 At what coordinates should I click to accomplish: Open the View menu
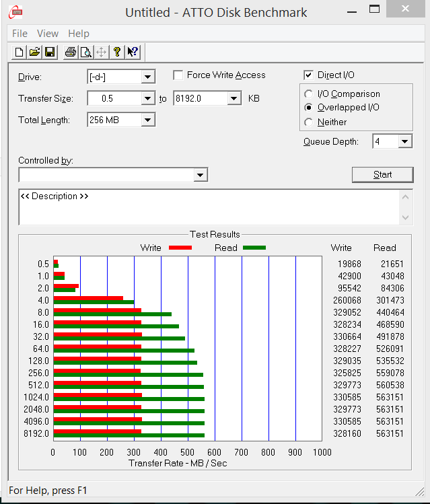click(x=47, y=34)
